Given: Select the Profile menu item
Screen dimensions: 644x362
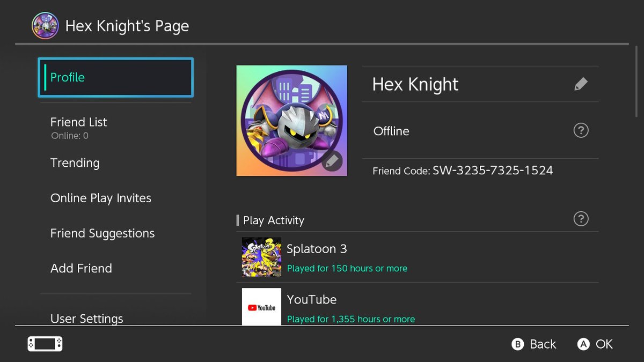Looking at the screenshot, I should (115, 78).
